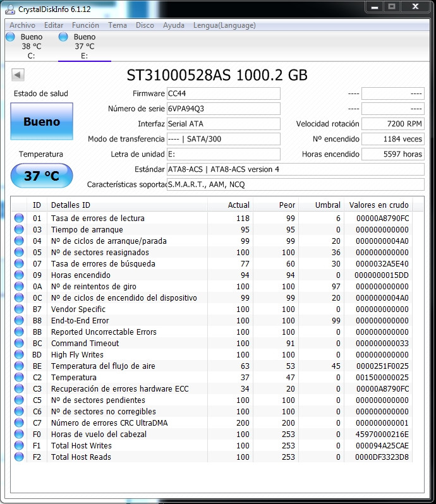Click status orb for reassigned sectors row 05

point(19,253)
